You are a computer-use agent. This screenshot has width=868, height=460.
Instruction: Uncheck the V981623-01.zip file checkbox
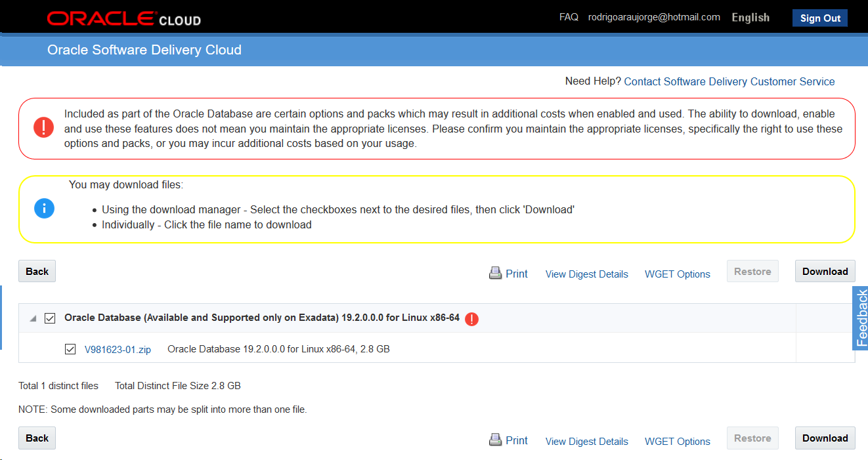click(x=71, y=349)
